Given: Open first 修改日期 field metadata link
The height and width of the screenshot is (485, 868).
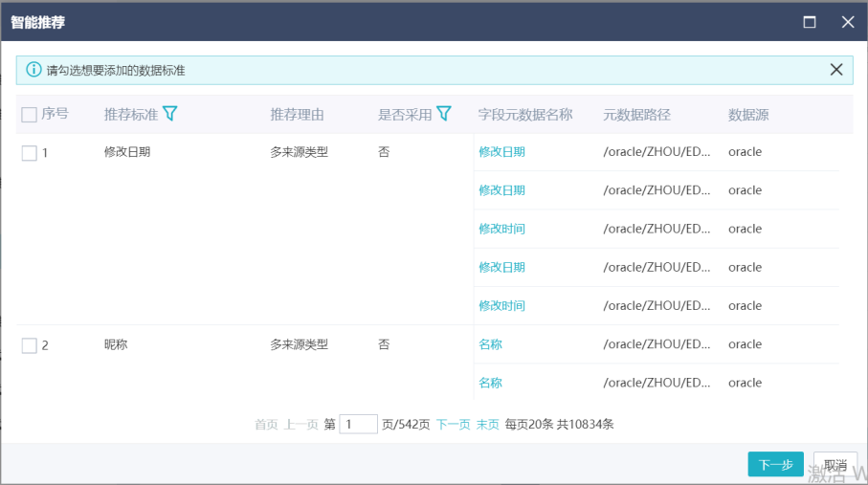Looking at the screenshot, I should point(501,152).
